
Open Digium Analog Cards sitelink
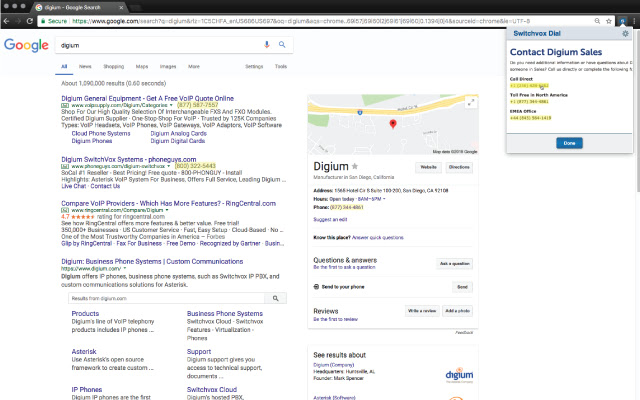coord(178,133)
